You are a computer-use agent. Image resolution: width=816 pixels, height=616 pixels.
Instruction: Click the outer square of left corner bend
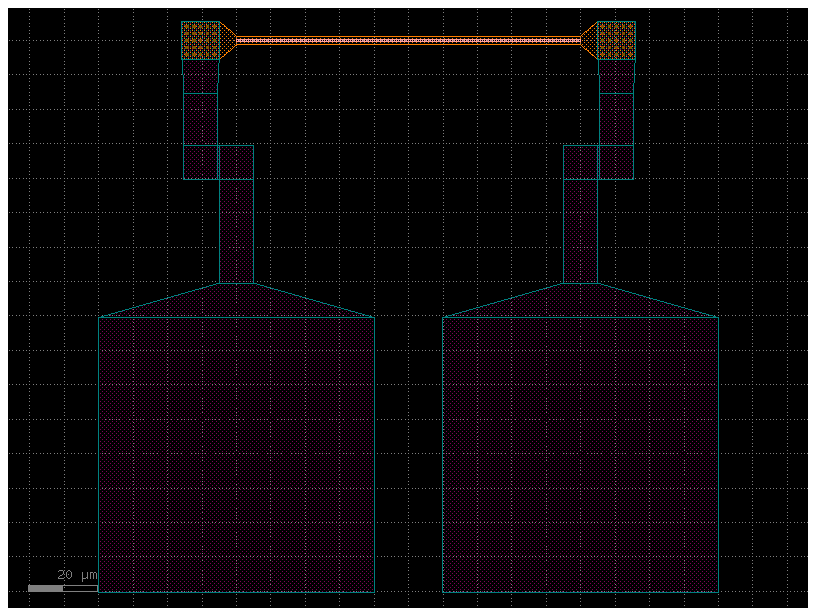pyautogui.click(x=200, y=162)
